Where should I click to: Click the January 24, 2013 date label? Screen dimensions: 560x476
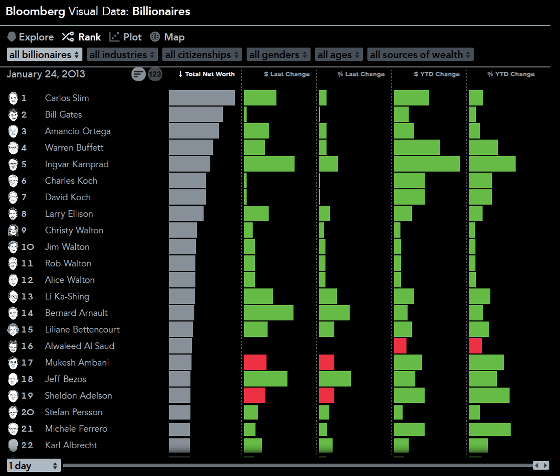[46, 74]
